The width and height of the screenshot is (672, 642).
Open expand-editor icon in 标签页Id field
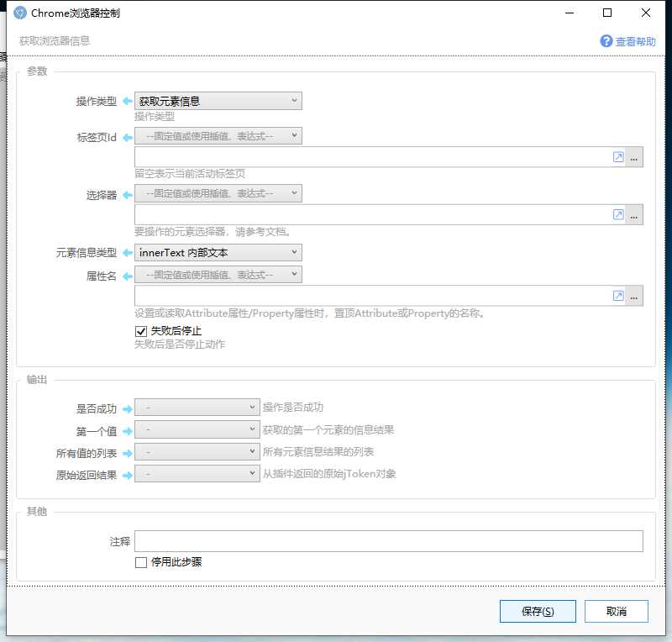618,157
